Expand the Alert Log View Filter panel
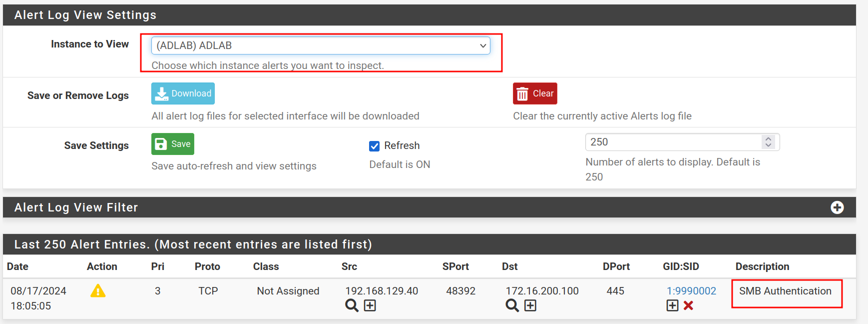The width and height of the screenshot is (868, 324). 837,207
